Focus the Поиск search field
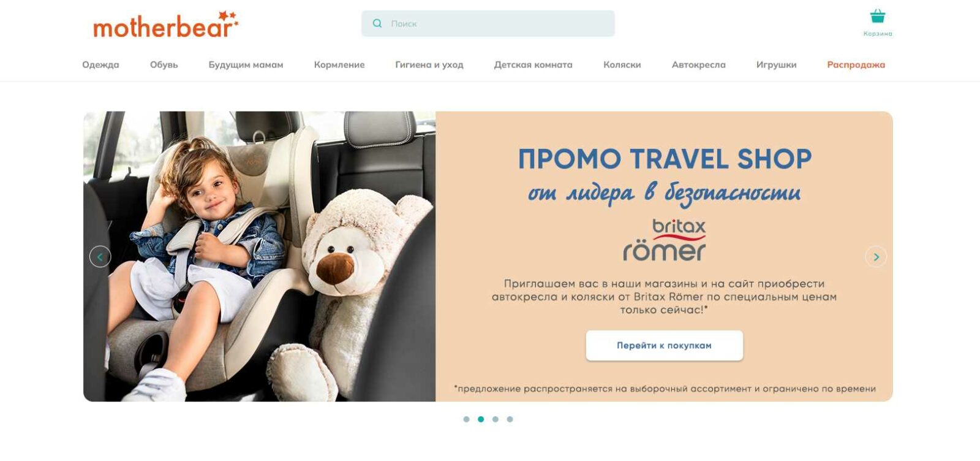This screenshot has height=461, width=980. point(488,23)
